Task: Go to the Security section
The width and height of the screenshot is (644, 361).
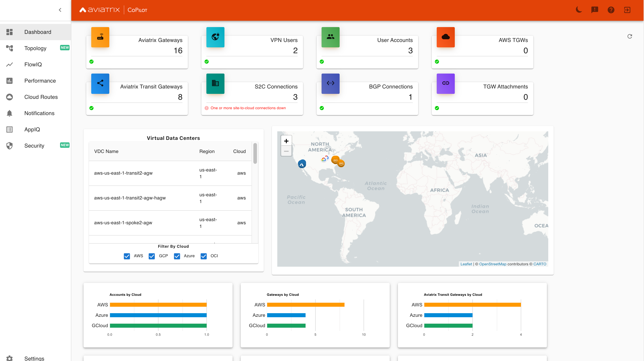Action: click(35, 146)
